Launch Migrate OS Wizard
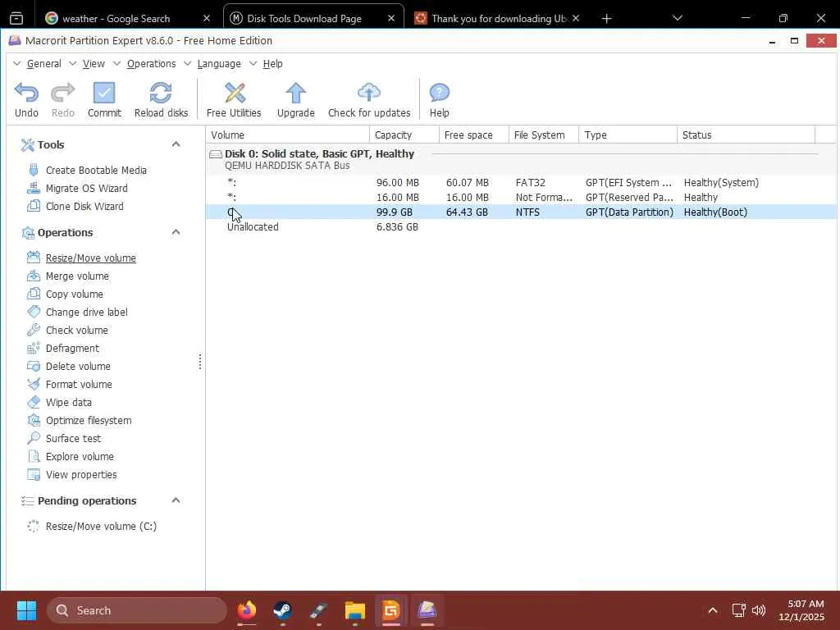Viewport: 840px width, 630px height. [x=86, y=189]
